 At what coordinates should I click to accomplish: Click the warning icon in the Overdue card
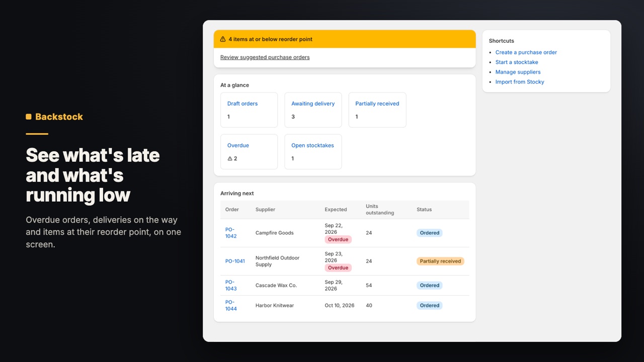(x=230, y=158)
